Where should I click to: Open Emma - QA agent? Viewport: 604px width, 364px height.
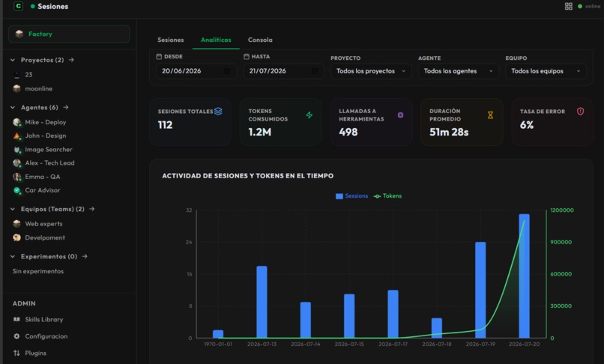tap(43, 177)
